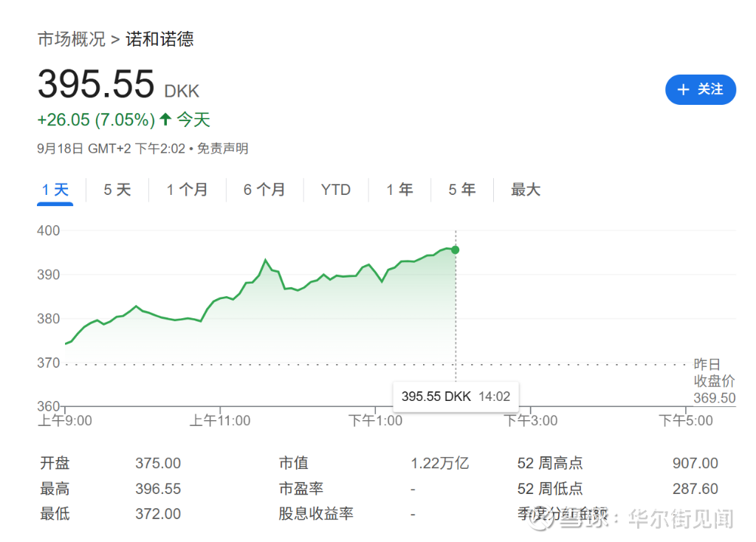
Task: Click the 395.55 DKK 14:02 tooltip
Action: [x=456, y=397]
